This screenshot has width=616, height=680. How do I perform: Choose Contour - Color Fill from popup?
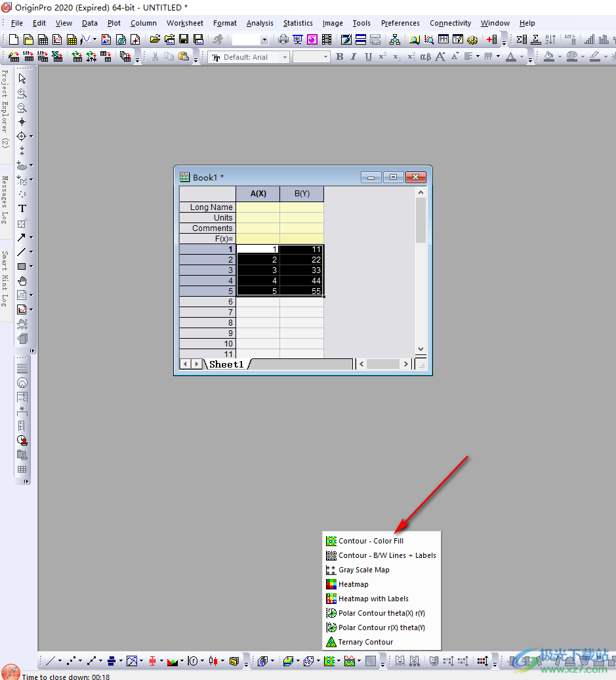382,541
